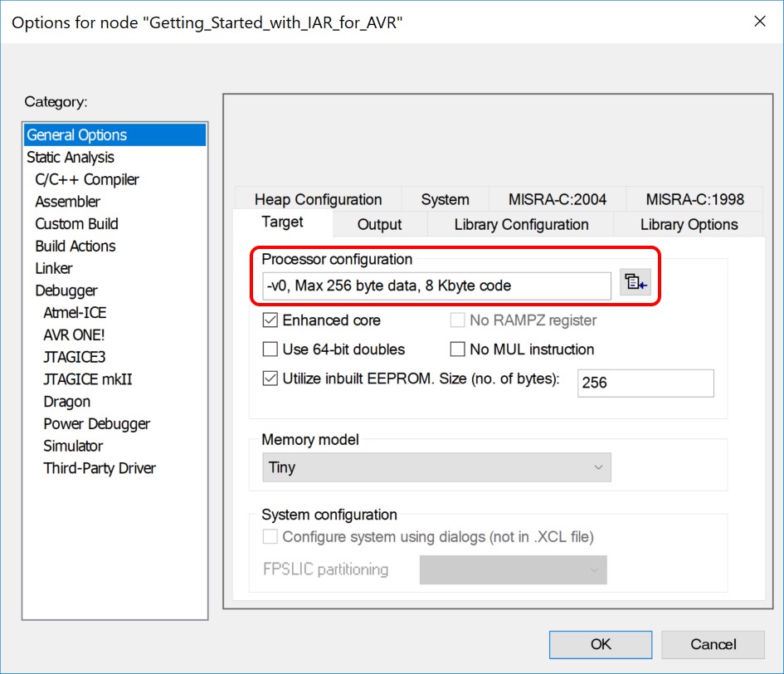Open the Memory model dropdown
The width and height of the screenshot is (784, 674).
436,467
